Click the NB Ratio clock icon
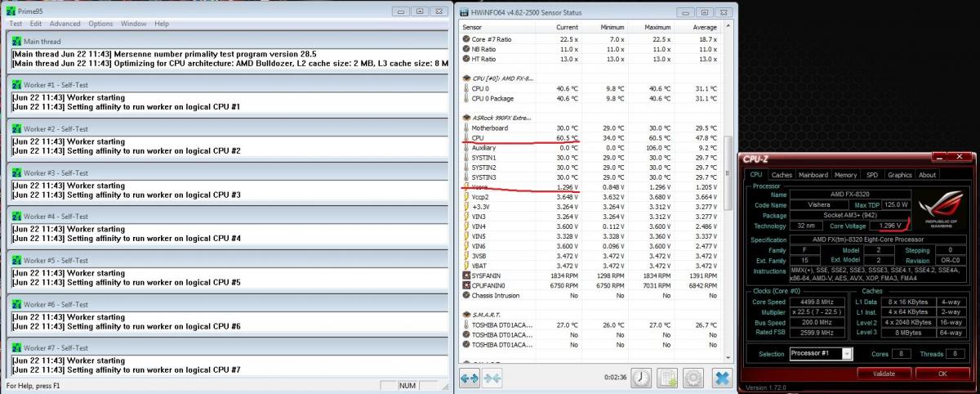Image resolution: width=980 pixels, height=394 pixels. pos(466,49)
